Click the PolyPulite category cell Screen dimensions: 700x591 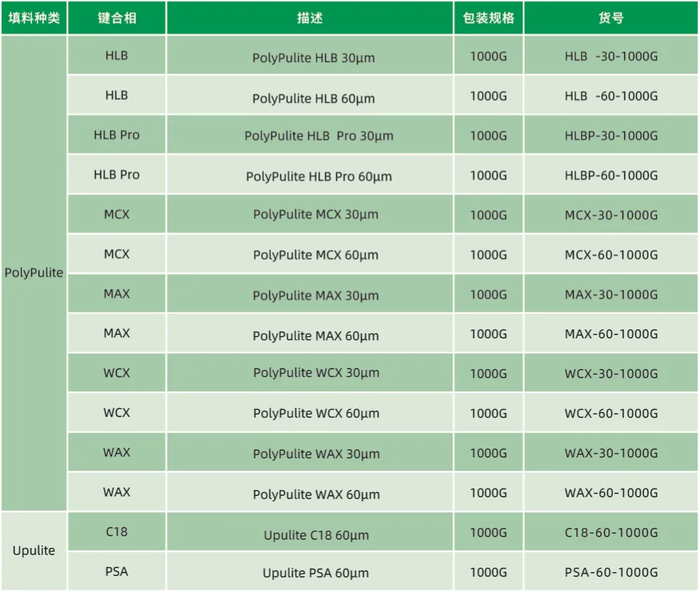pyautogui.click(x=34, y=273)
